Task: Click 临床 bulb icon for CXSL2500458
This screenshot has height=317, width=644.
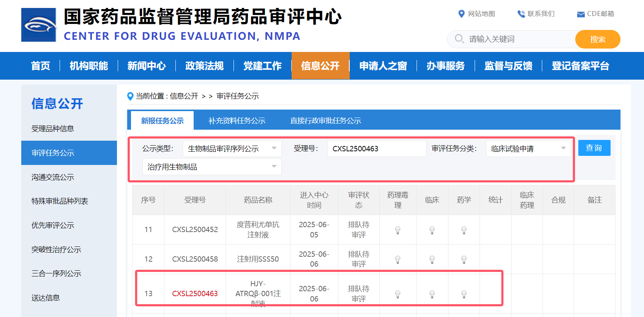Action: point(432,260)
